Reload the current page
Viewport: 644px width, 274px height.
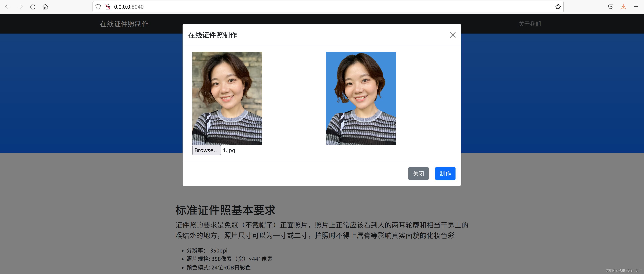[x=33, y=7]
